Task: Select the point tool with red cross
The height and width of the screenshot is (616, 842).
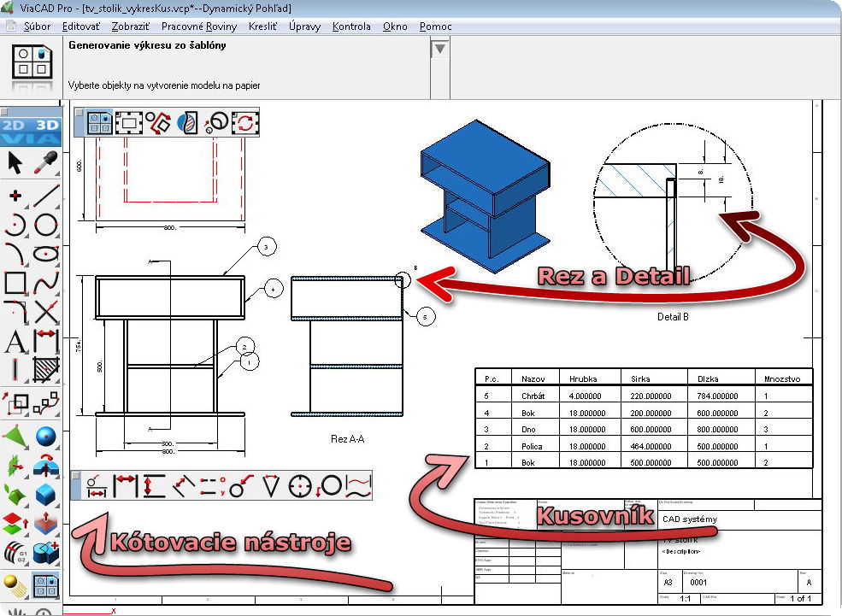Action: tap(15, 196)
